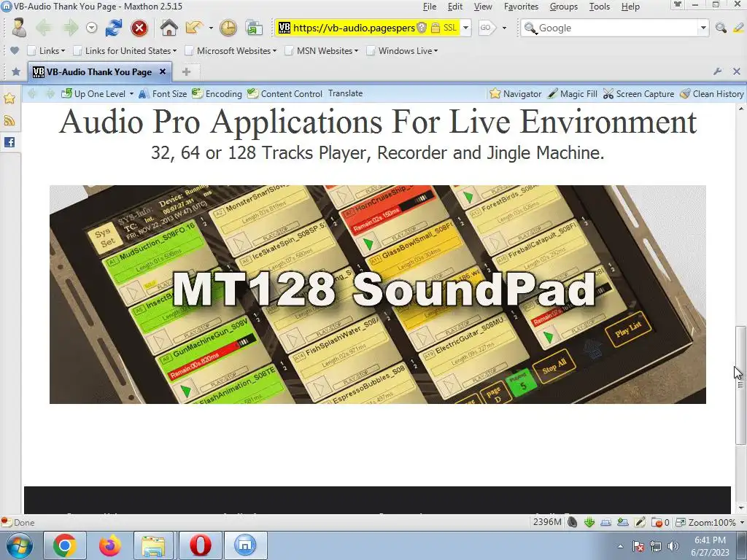Expand the undo arrow dropdown

(x=211, y=28)
